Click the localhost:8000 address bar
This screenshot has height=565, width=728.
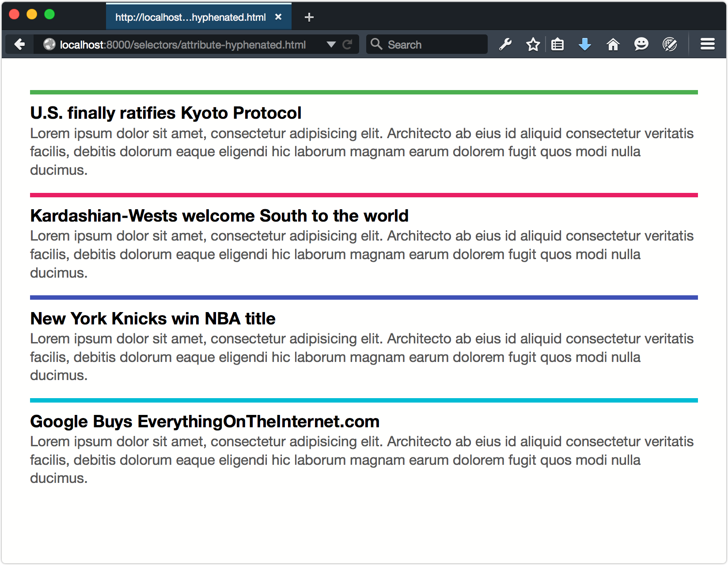tap(183, 45)
